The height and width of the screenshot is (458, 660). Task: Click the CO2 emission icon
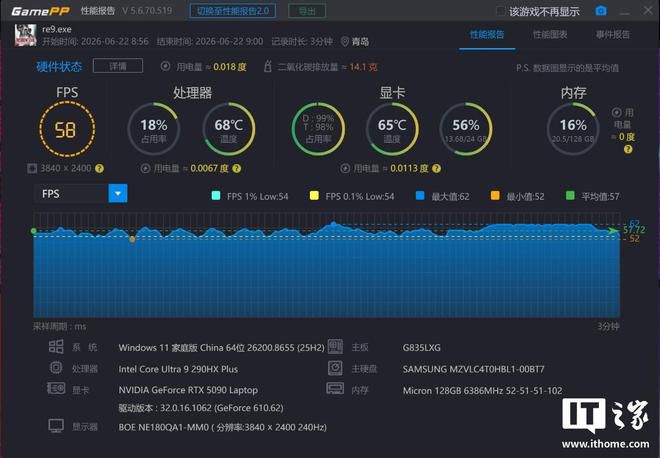(267, 66)
